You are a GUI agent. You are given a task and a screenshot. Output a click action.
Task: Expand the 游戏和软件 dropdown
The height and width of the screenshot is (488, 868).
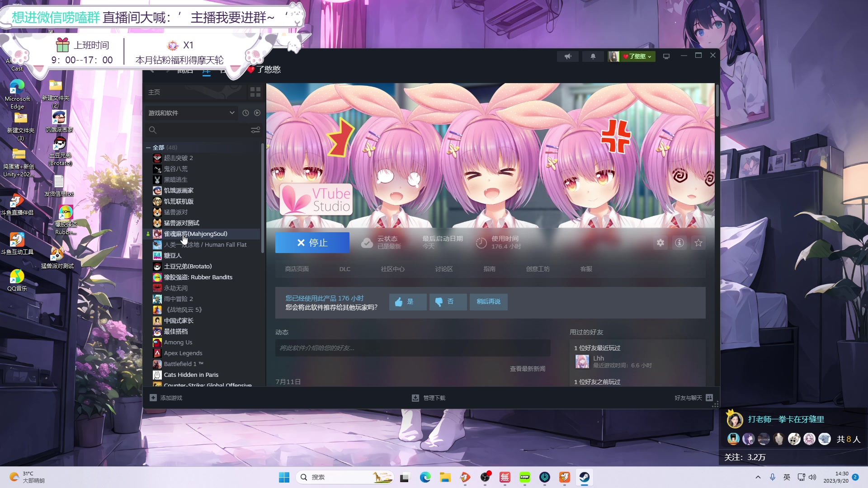pos(192,113)
